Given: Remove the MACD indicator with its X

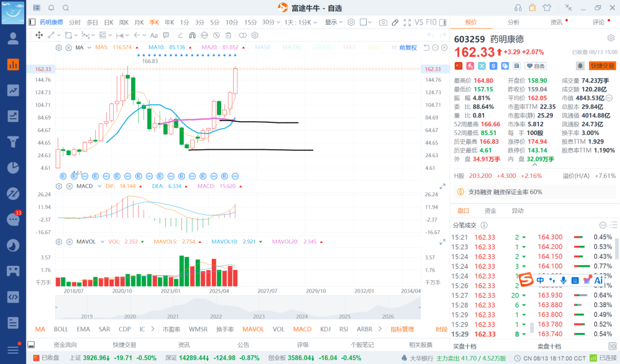Looking at the screenshot, I should [x=69, y=186].
